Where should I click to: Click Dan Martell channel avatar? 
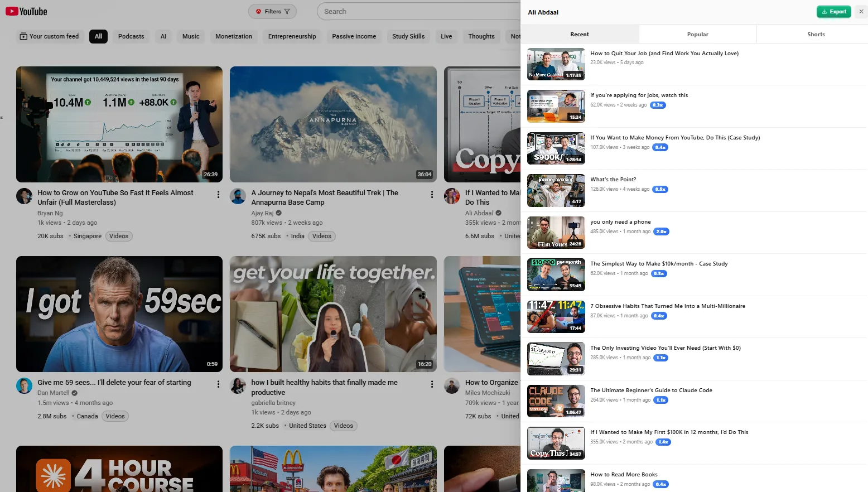(x=24, y=385)
